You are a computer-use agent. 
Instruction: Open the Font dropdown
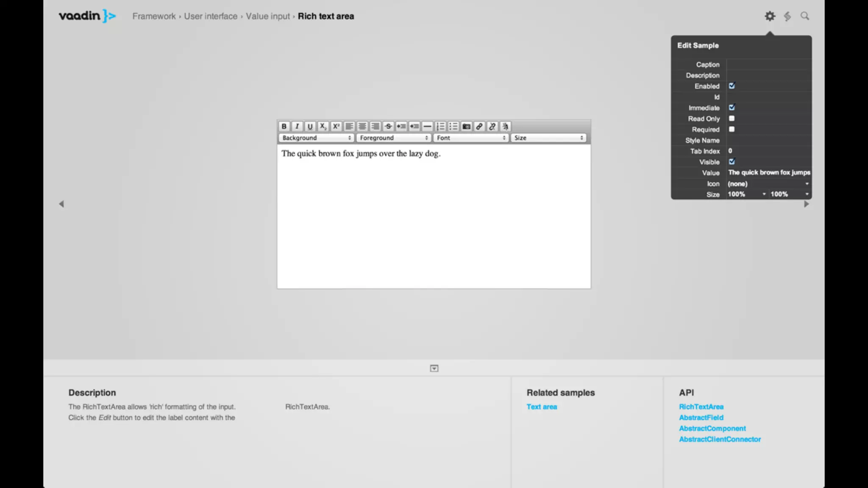(470, 138)
